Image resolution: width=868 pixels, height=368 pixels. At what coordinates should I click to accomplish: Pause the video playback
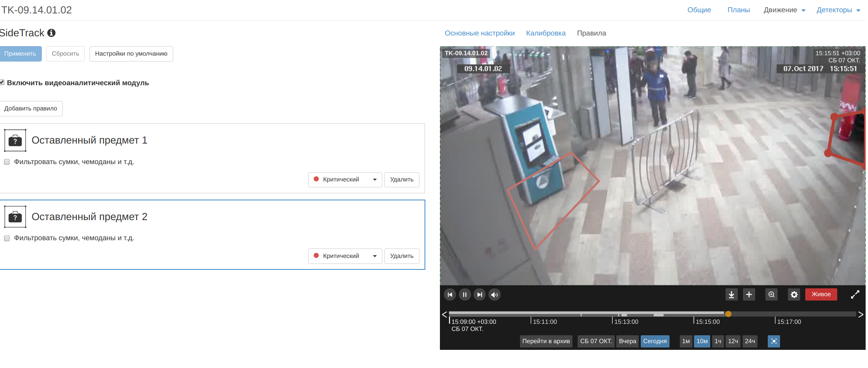click(x=465, y=295)
